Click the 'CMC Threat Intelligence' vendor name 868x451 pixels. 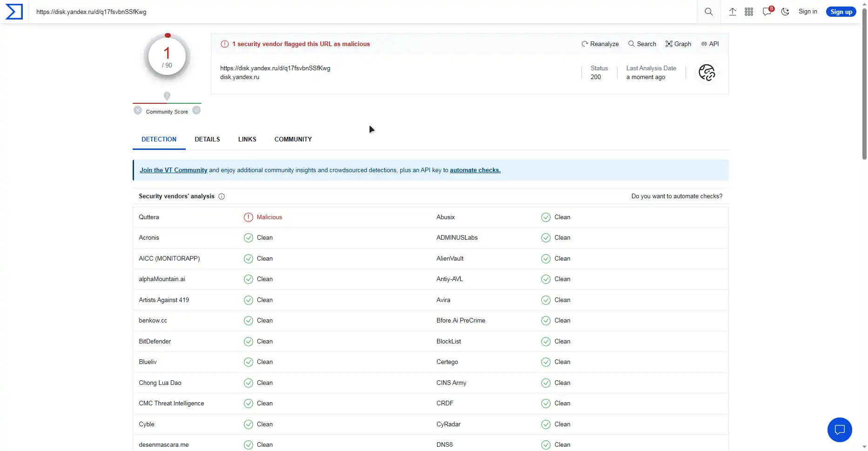tap(171, 404)
